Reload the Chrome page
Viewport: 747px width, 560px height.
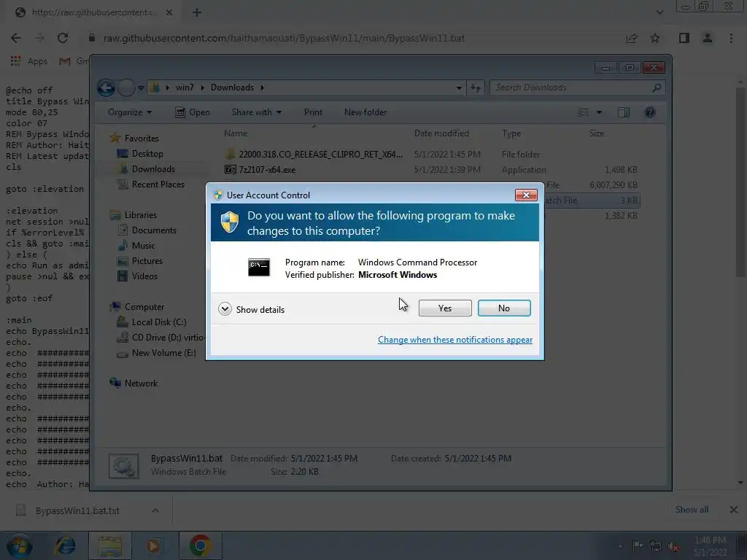coord(63,38)
